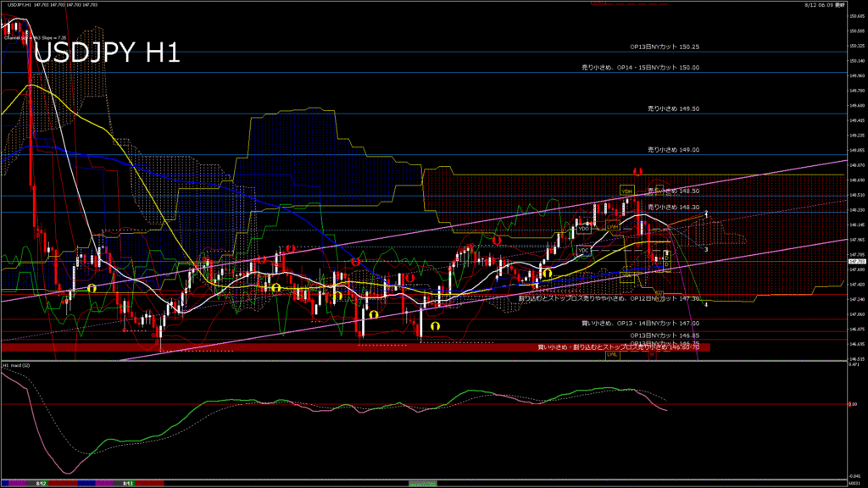Viewport: 868px width, 488px height.
Task: Select the 売り小さめ 149.50 line label
Action: click(673, 108)
